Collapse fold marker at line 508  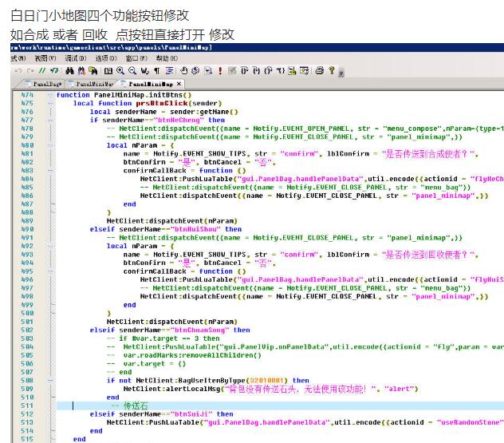click(50, 381)
